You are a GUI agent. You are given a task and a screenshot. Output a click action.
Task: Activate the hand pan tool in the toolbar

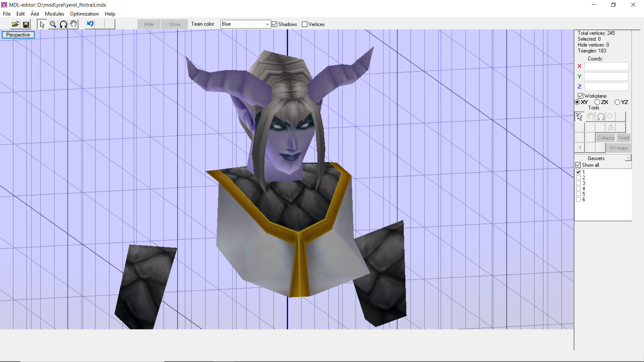[73, 24]
